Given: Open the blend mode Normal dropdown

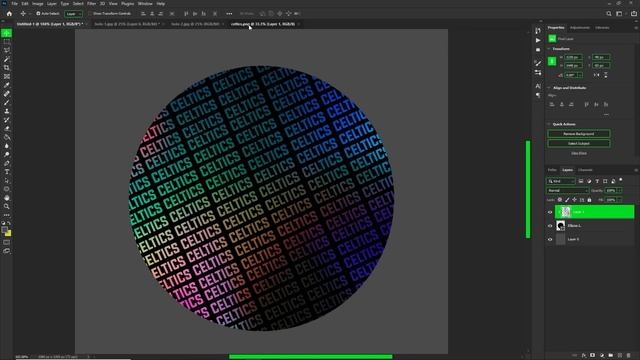Looking at the screenshot, I should pyautogui.click(x=567, y=190).
